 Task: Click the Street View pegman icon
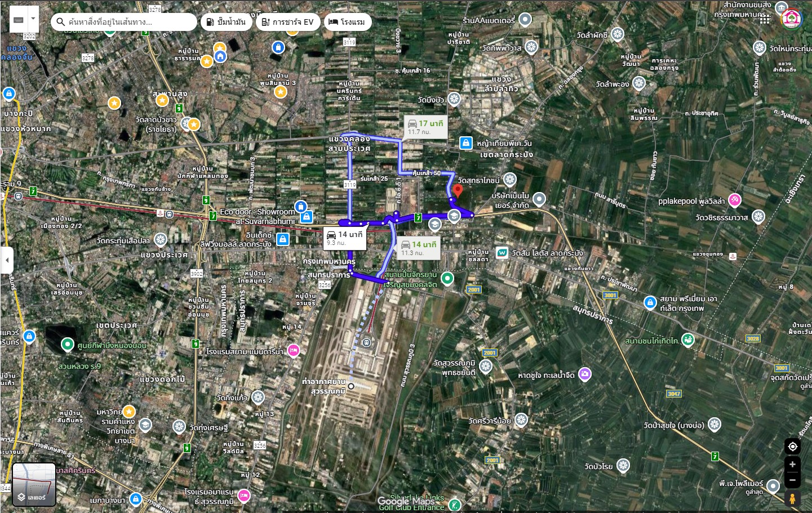pyautogui.click(x=792, y=498)
